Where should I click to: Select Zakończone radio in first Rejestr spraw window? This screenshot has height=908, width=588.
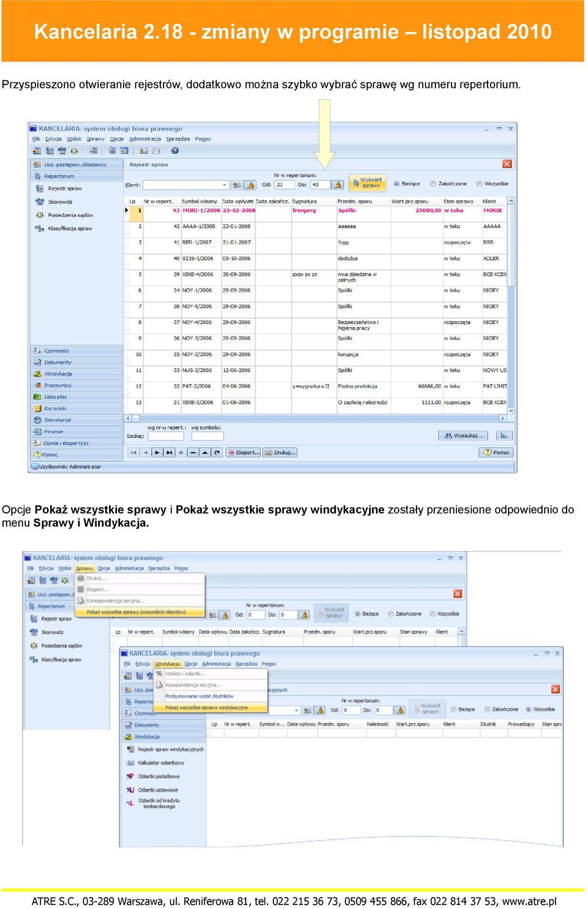point(448,184)
